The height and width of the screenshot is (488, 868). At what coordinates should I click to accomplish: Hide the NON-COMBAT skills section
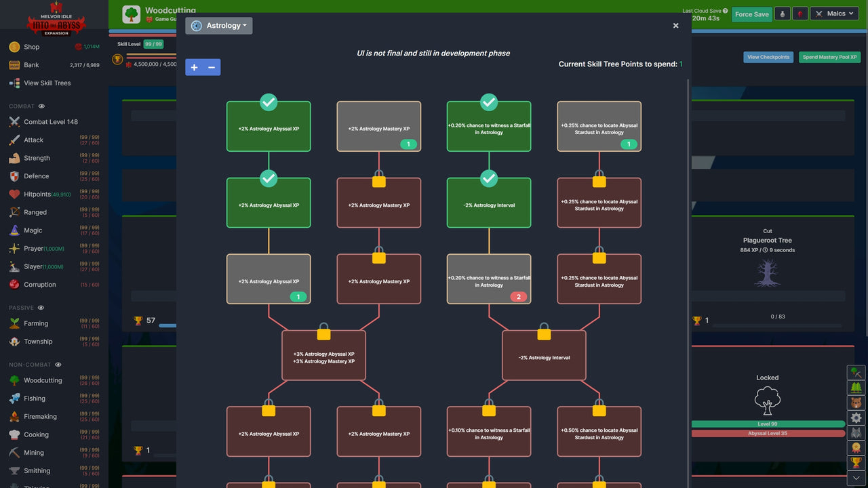point(58,365)
